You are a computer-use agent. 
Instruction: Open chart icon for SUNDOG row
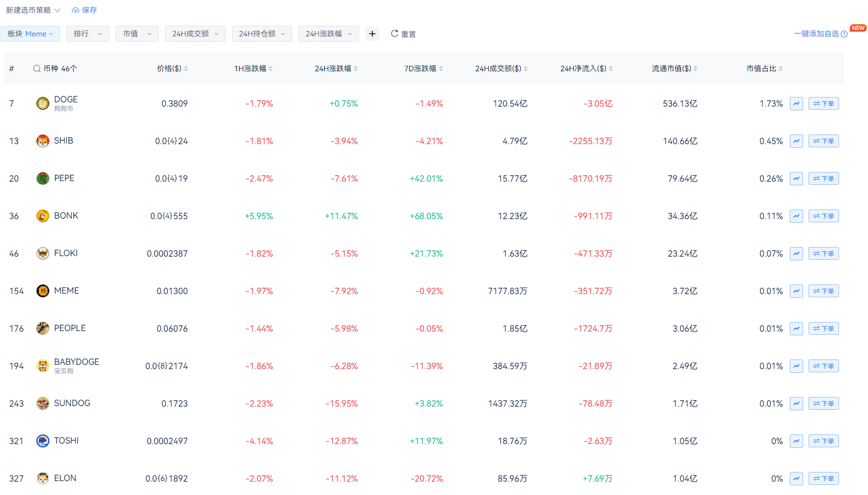click(x=796, y=403)
